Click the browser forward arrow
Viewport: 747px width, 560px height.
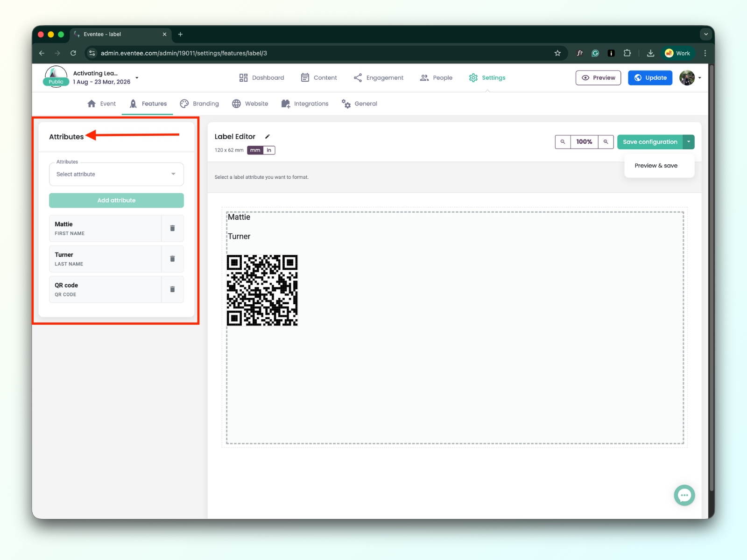pyautogui.click(x=57, y=53)
